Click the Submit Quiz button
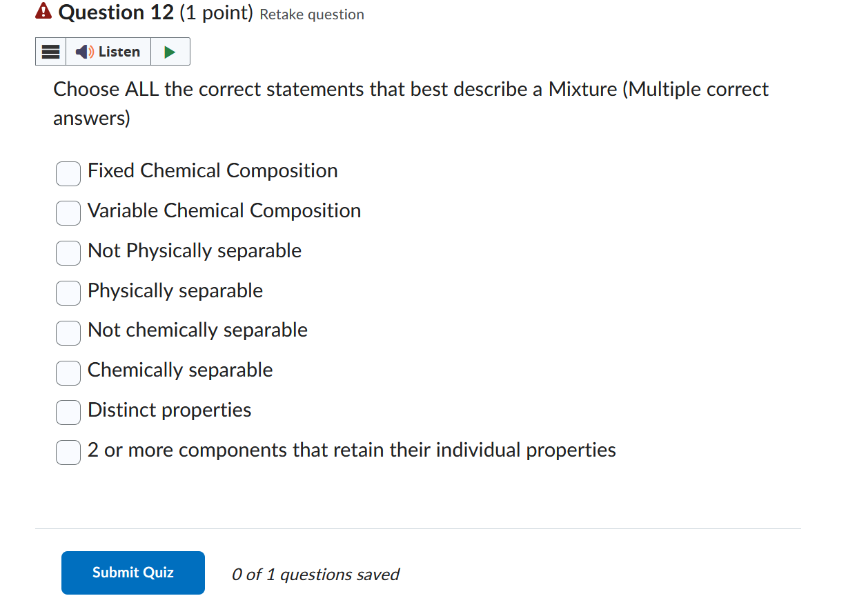 [x=132, y=573]
